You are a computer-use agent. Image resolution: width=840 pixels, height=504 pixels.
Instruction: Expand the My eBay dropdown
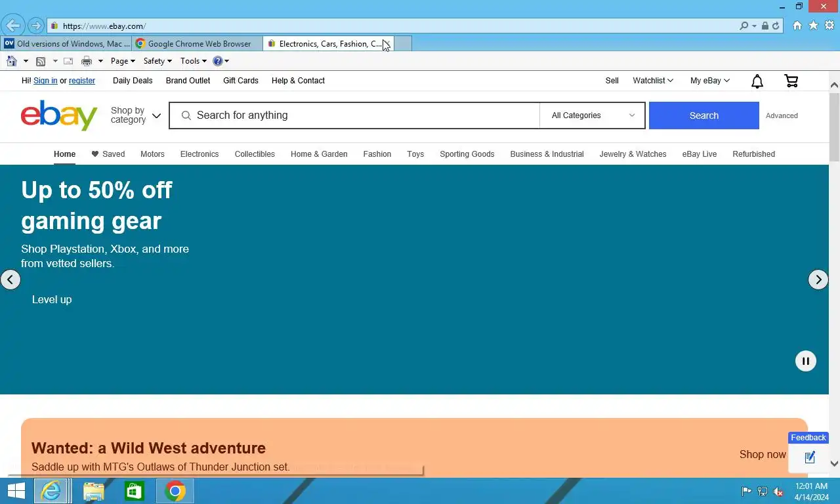click(710, 81)
